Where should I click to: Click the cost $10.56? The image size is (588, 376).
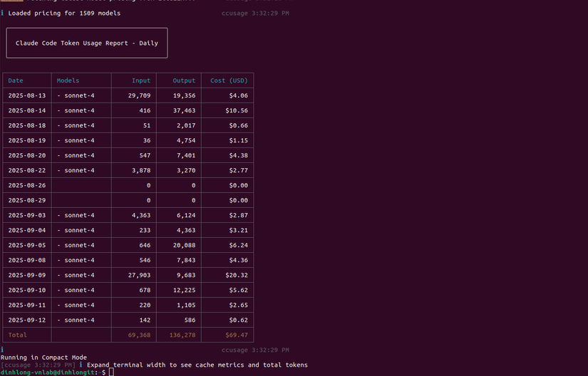coord(237,110)
